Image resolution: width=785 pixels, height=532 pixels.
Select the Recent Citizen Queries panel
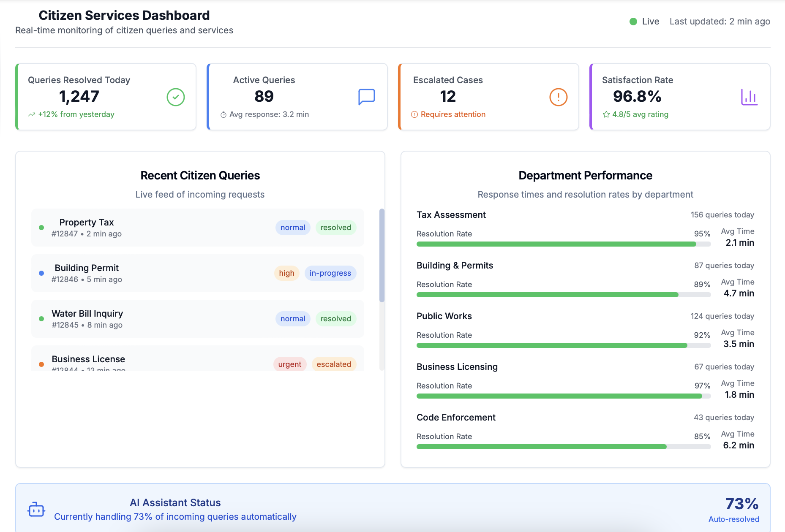pos(200,175)
